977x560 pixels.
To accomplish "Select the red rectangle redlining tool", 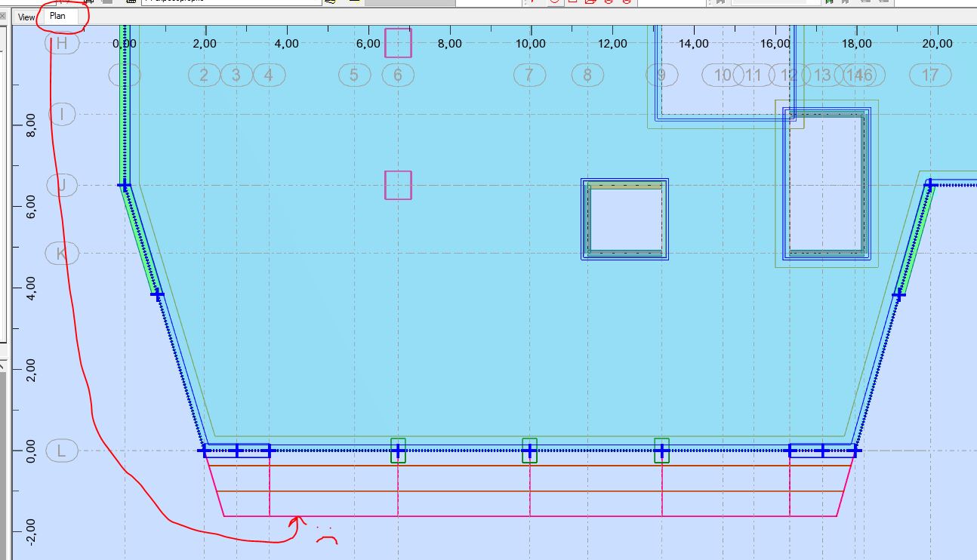I will pyautogui.click(x=572, y=5).
